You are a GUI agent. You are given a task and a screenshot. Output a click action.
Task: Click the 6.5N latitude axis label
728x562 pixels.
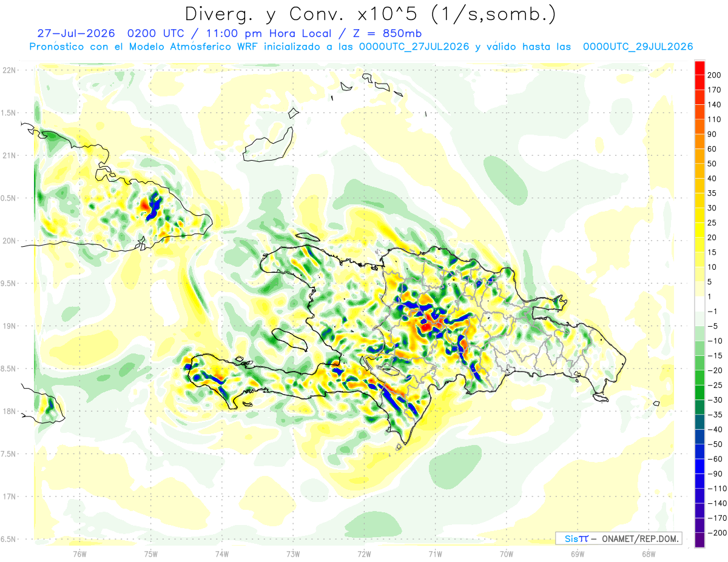point(9,540)
